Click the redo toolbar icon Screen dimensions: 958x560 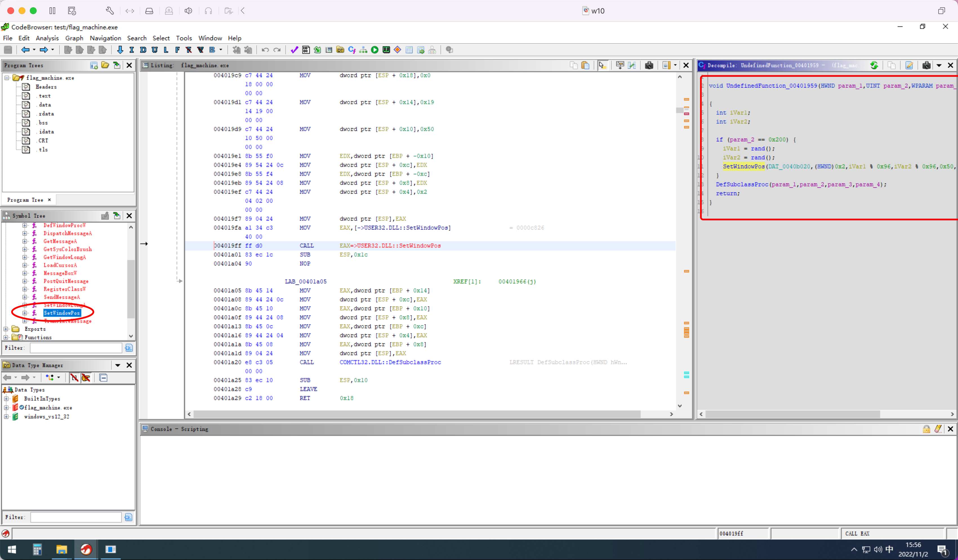tap(277, 50)
